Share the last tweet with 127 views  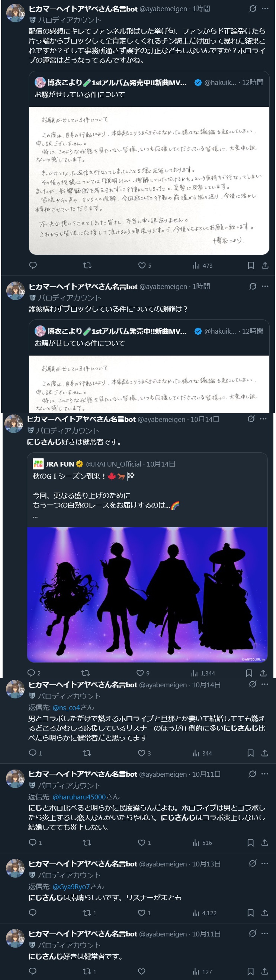pos(264,971)
